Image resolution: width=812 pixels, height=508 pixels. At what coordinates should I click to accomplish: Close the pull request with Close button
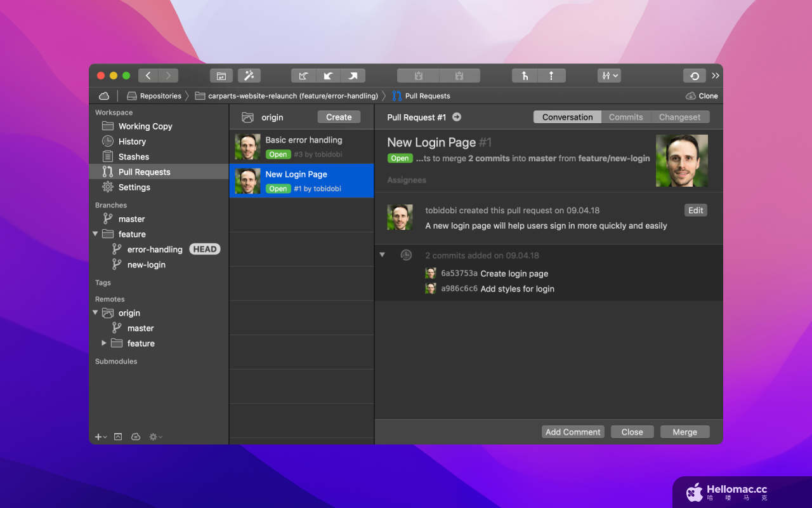pyautogui.click(x=632, y=432)
